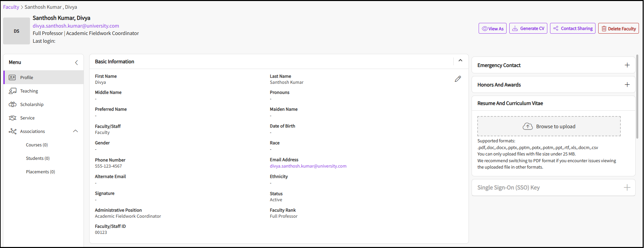Open the Teaching section in menu
The height and width of the screenshot is (248, 644).
29,91
